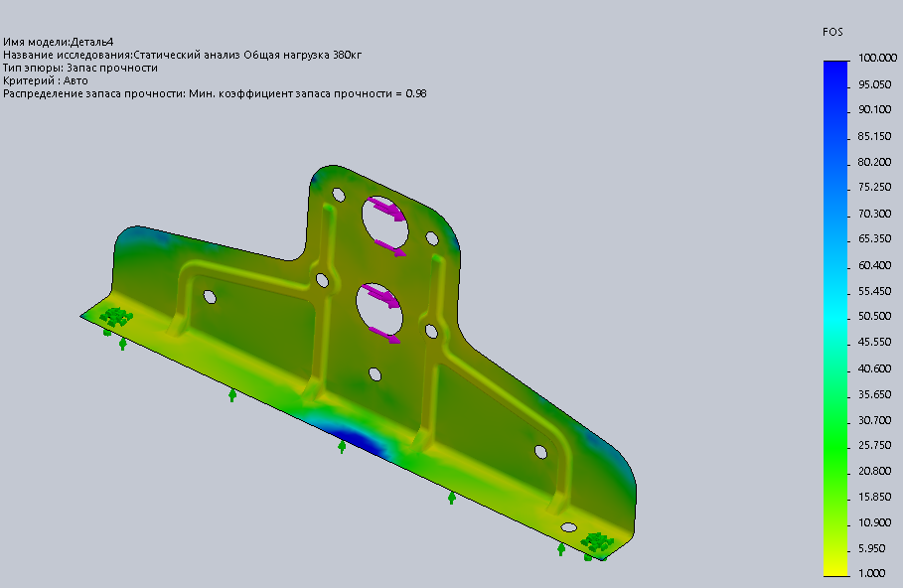Click legend value 80.200
The width and height of the screenshot is (903, 588).
pyautogui.click(x=875, y=163)
